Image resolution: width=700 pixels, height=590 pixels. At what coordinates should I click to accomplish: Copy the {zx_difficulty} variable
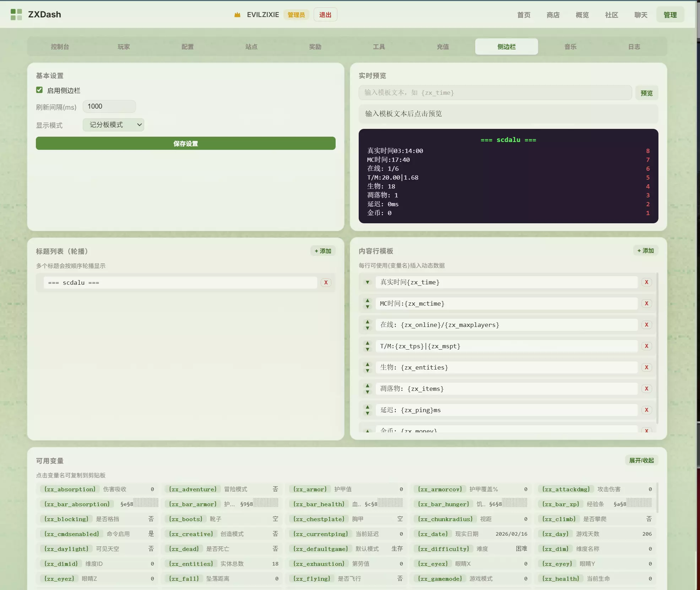444,549
